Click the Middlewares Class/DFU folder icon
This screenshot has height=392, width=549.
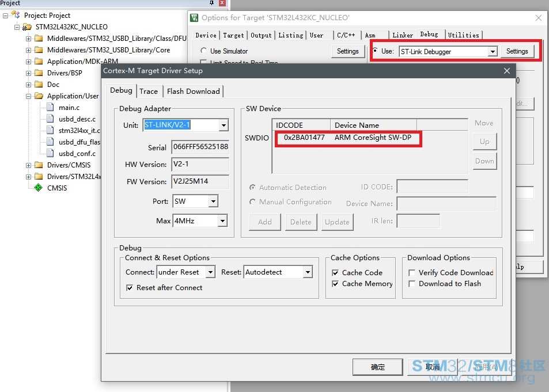click(39, 38)
